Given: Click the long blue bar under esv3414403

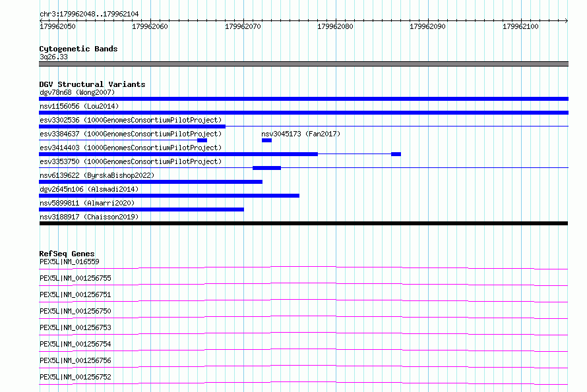Looking at the screenshot, I should click(178, 154).
